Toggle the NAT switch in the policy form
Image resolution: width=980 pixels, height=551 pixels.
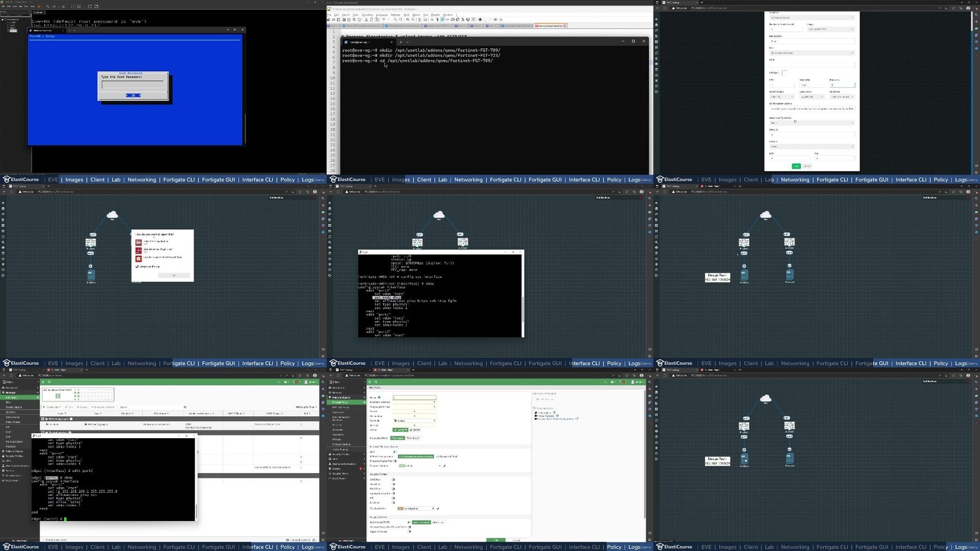394,452
